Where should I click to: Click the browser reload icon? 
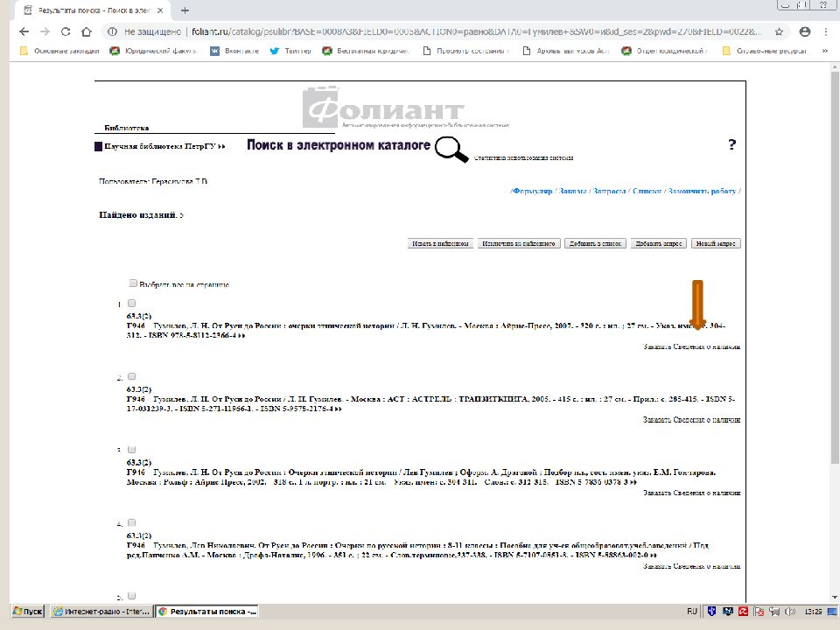tap(66, 31)
